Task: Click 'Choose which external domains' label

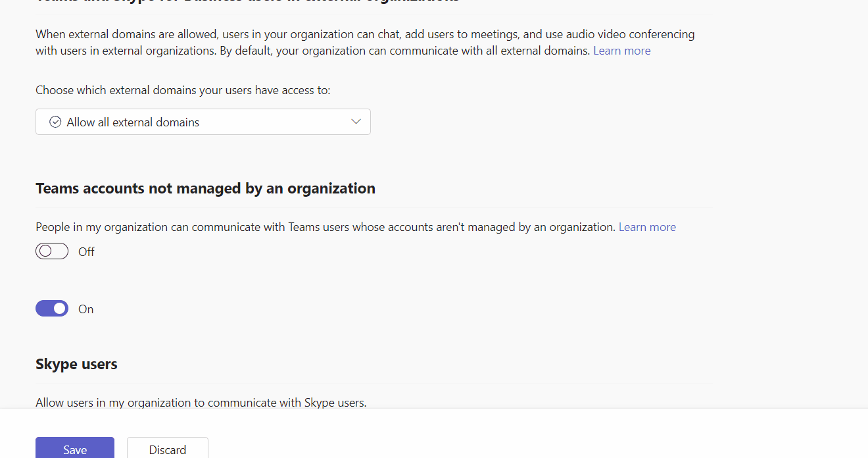Action: click(183, 90)
